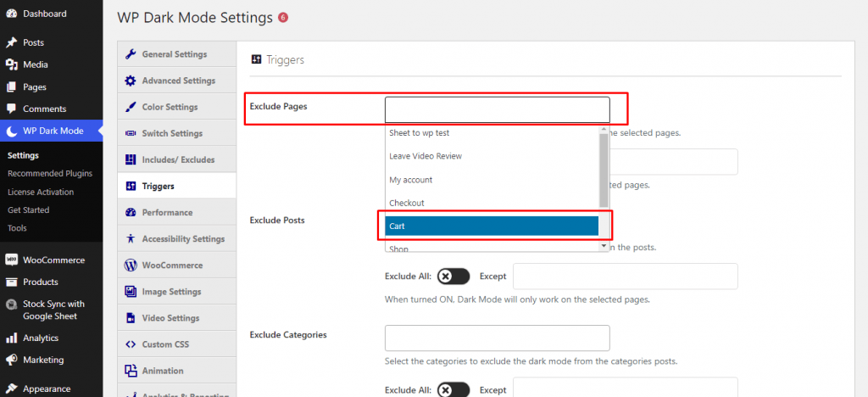
Task: Click the Products box icon
Action: click(11, 282)
